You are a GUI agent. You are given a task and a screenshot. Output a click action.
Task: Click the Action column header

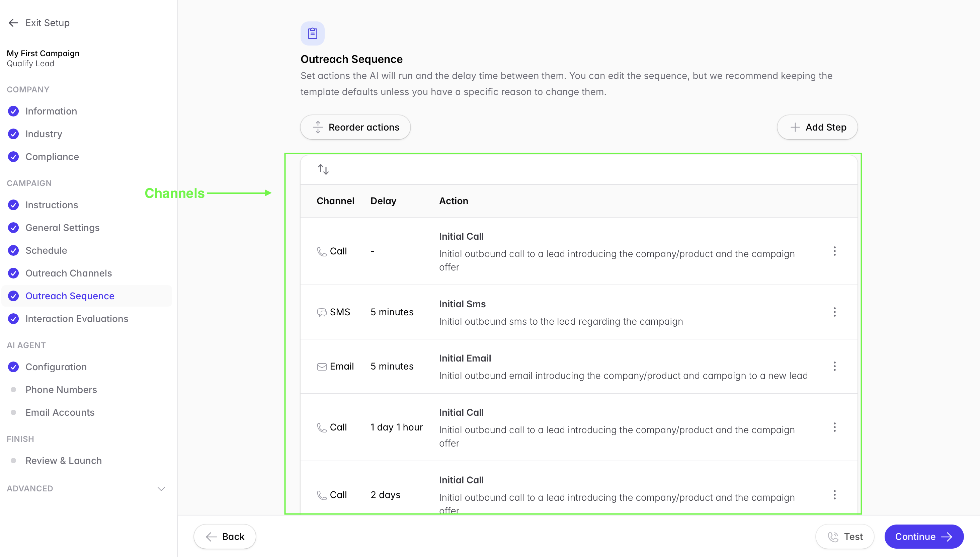pyautogui.click(x=453, y=201)
